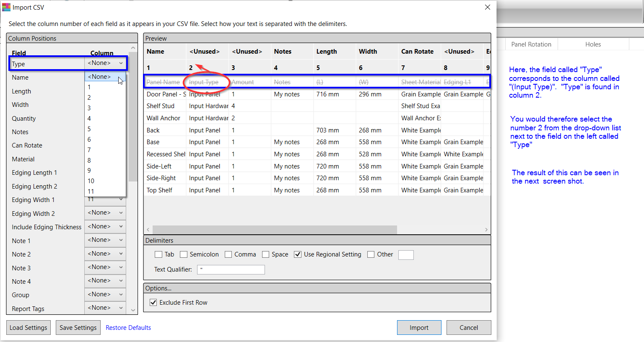Image resolution: width=644 pixels, height=342 pixels.
Task: Enable the Tab delimiter checkbox
Action: [158, 254]
